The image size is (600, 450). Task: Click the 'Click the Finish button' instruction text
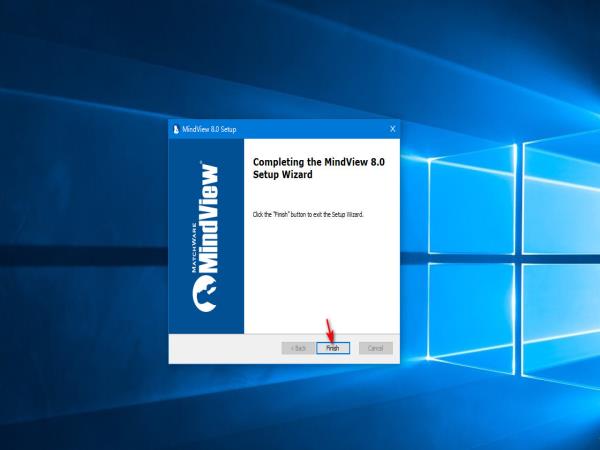(308, 214)
